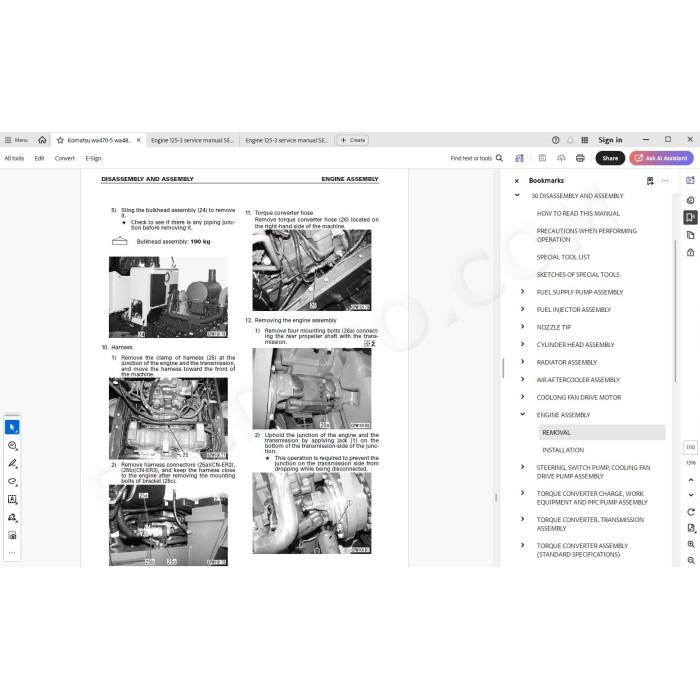Screen dimensions: 700x700
Task: Collapse ENGINE ASSEMBLY bookmark
Action: coord(522,414)
